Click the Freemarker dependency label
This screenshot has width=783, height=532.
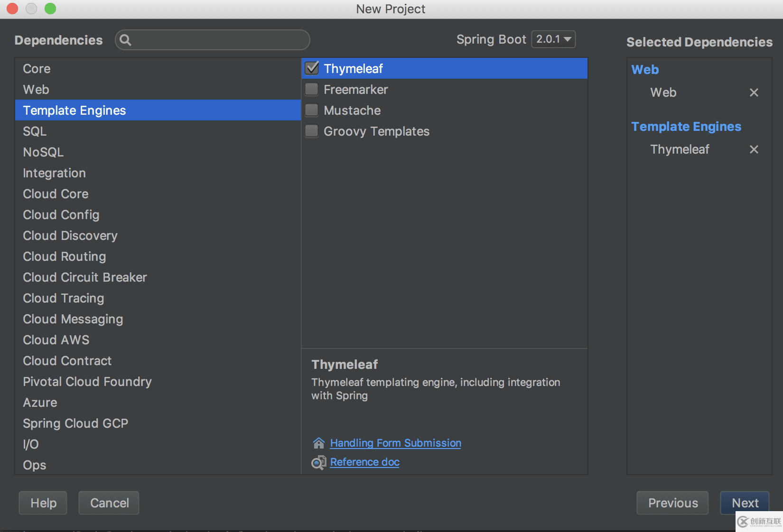point(356,90)
